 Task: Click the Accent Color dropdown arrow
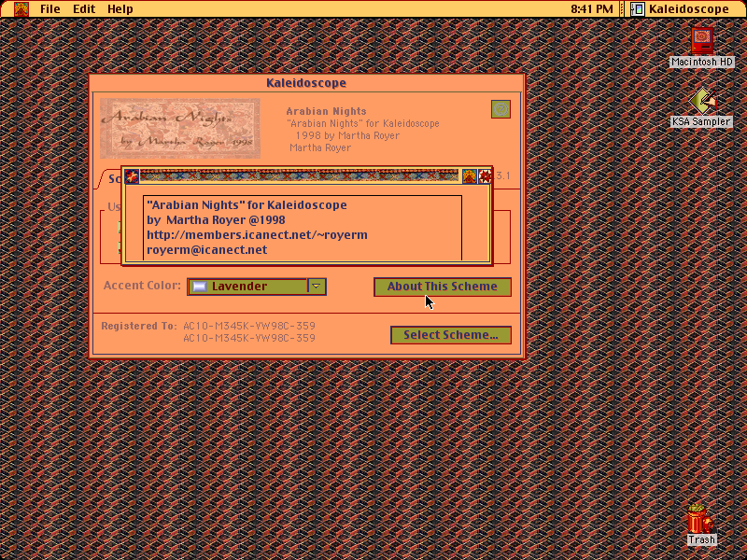click(x=317, y=287)
